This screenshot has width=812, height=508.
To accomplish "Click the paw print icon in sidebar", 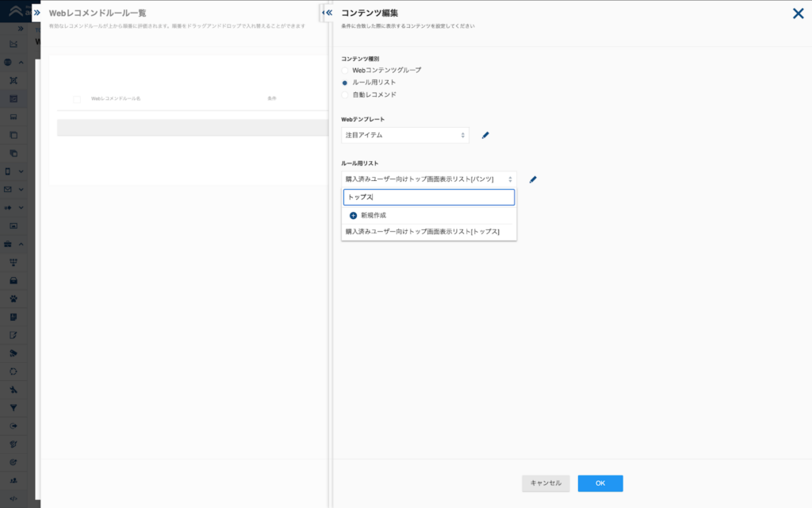I will [x=13, y=298].
